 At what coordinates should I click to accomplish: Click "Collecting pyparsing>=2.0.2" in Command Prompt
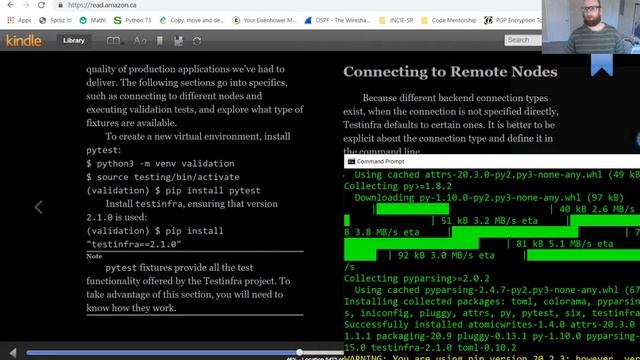416,279
